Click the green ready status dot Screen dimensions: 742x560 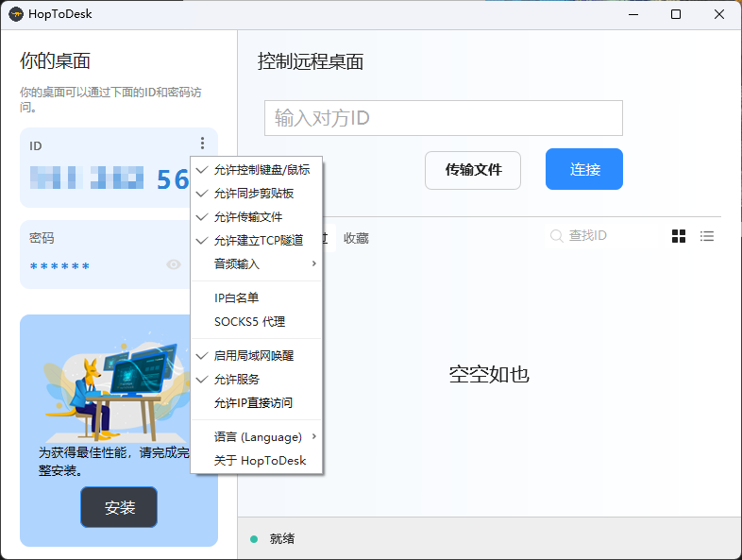(x=254, y=538)
